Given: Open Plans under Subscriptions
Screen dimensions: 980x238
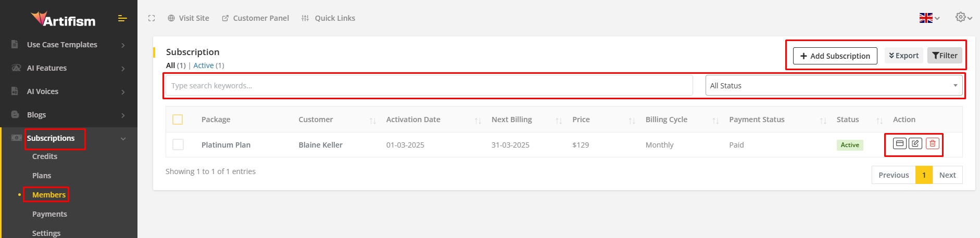Looking at the screenshot, I should point(42,176).
